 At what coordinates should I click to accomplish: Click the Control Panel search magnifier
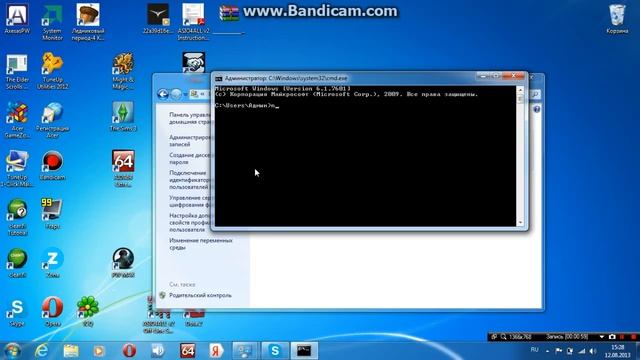click(x=536, y=95)
